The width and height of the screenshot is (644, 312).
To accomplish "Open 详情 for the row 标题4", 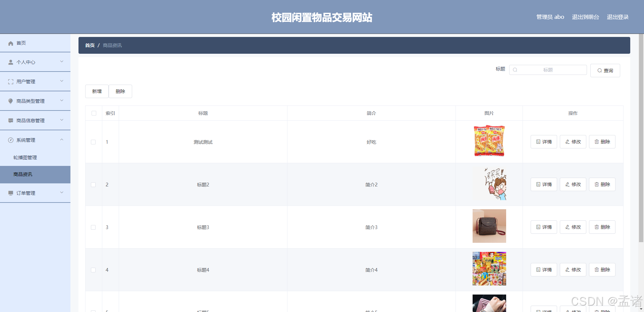I will (544, 270).
